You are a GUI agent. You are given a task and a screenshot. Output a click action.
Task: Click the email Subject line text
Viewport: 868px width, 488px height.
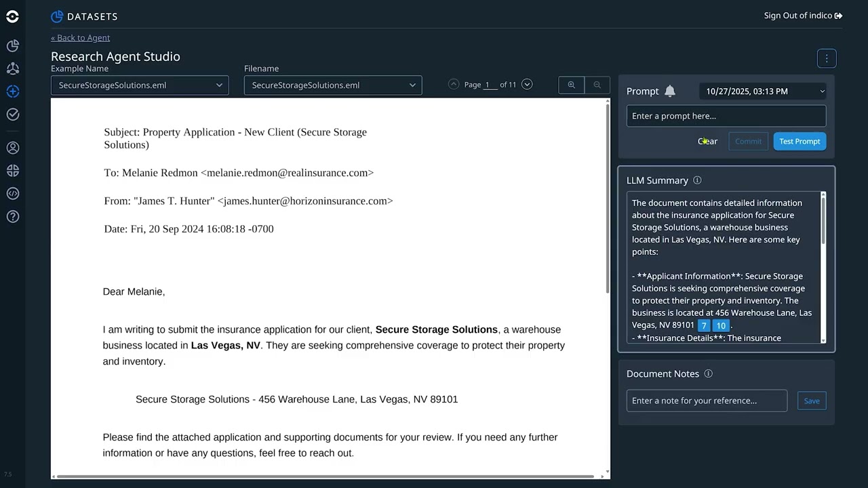(x=235, y=138)
